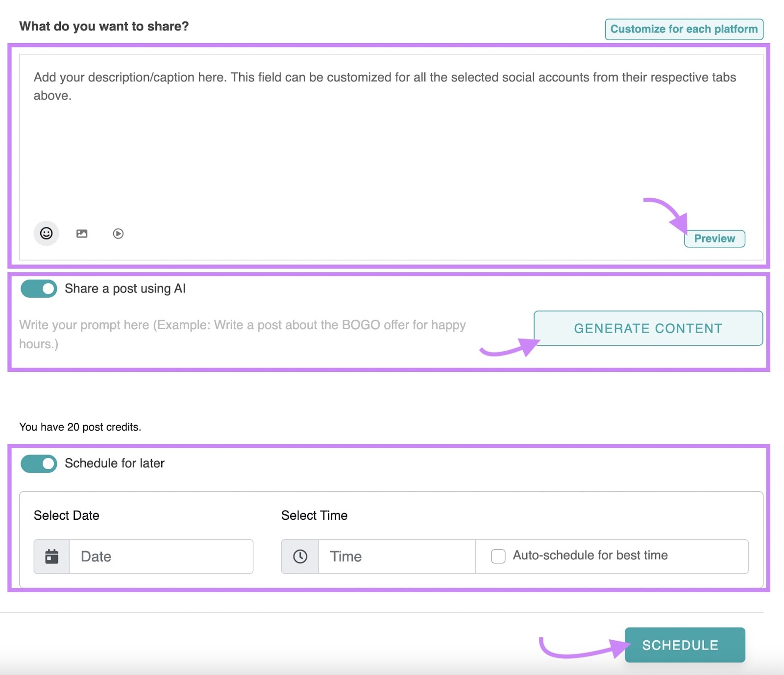
Task: Click Customize for each platform button
Action: point(684,29)
